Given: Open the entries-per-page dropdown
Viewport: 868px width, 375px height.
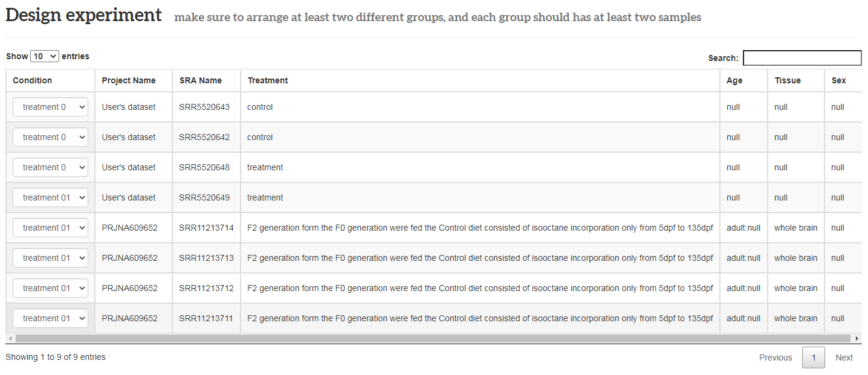Looking at the screenshot, I should tap(44, 56).
